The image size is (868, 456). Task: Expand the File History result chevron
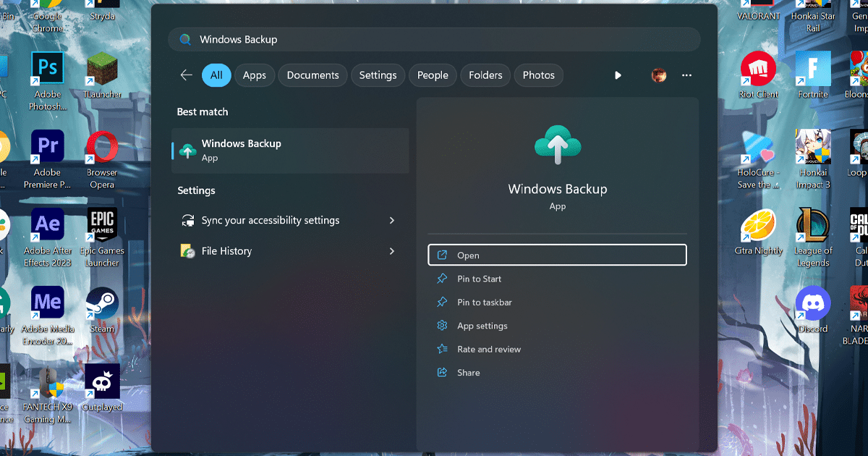pos(392,251)
